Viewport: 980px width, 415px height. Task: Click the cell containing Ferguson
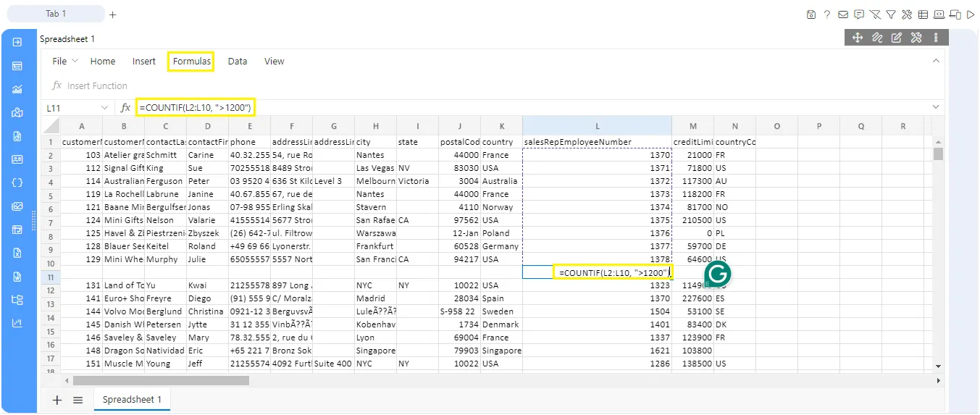click(x=166, y=181)
